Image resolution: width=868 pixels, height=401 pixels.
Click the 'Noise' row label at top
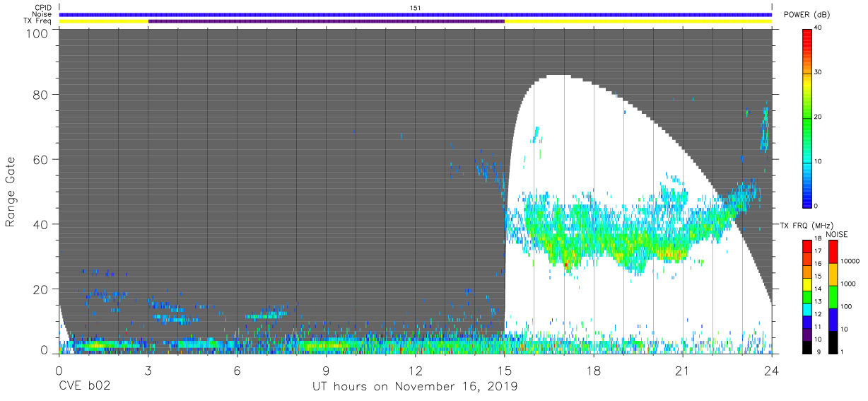pos(41,14)
